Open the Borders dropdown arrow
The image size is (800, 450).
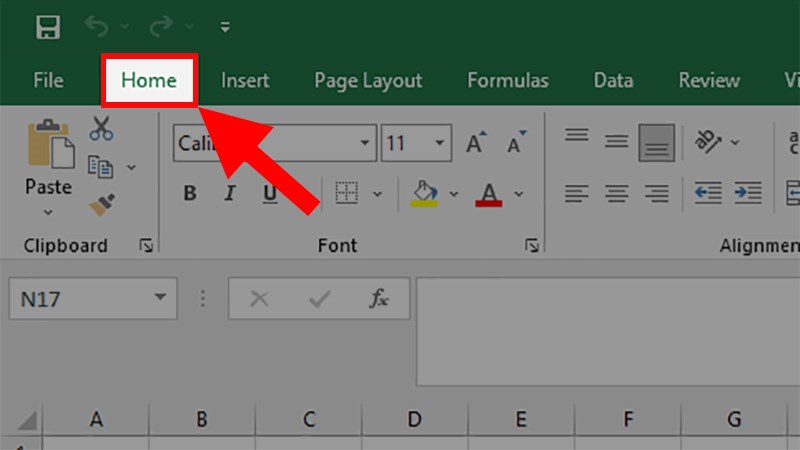(x=377, y=194)
